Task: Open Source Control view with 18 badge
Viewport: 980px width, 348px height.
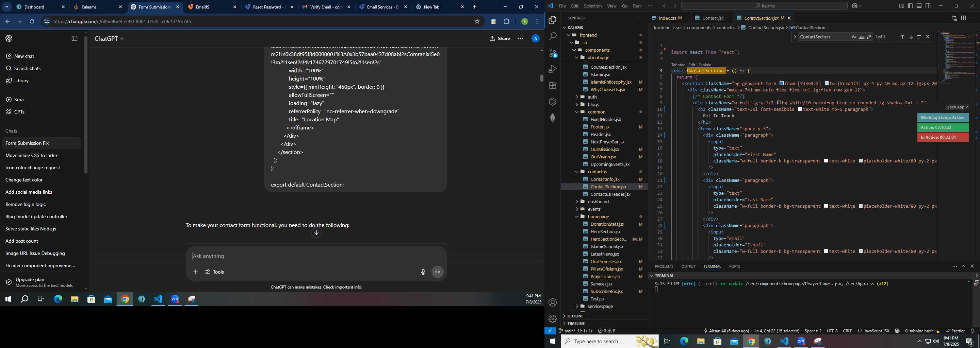Action: [552, 53]
